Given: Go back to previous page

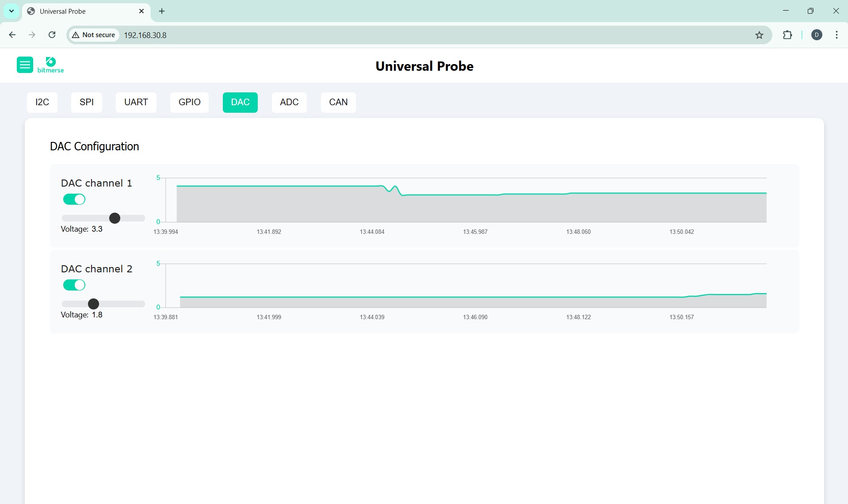Looking at the screenshot, I should [12, 35].
